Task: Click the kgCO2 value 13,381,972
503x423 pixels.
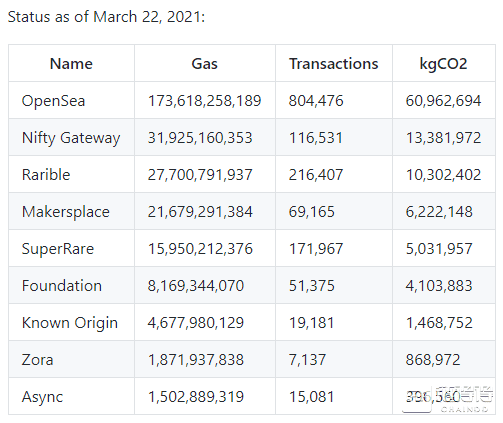Action: [x=443, y=138]
